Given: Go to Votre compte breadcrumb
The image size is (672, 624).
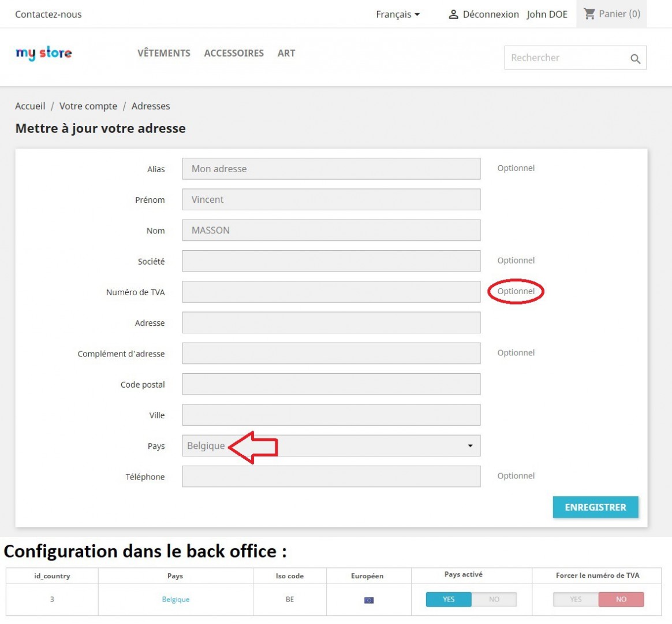Looking at the screenshot, I should 88,106.
